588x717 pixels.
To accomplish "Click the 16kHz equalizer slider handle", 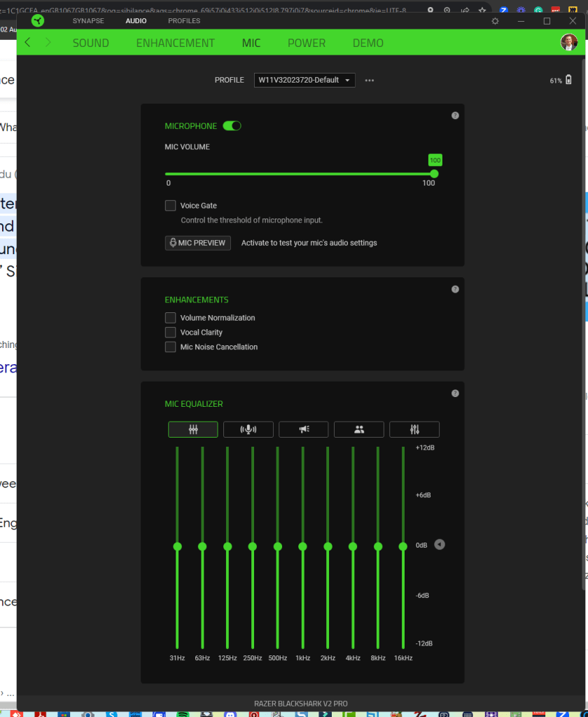I will 402,546.
